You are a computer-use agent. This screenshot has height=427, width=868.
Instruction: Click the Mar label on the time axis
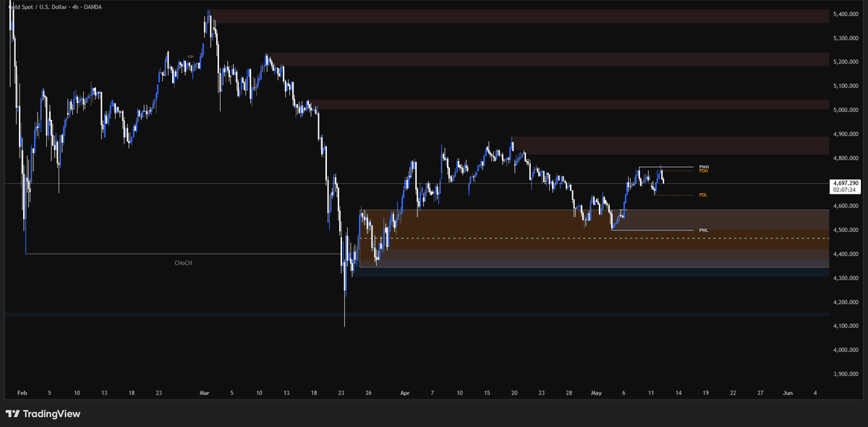pos(204,392)
